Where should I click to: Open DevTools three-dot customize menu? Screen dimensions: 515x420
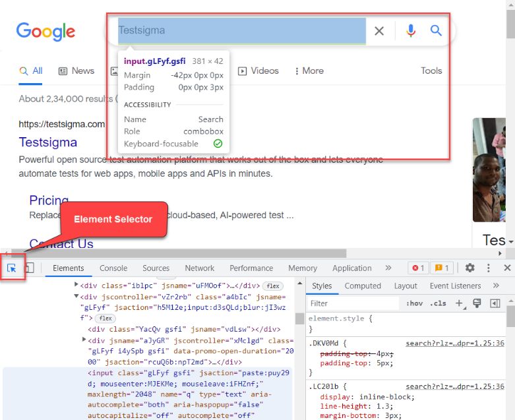point(489,268)
